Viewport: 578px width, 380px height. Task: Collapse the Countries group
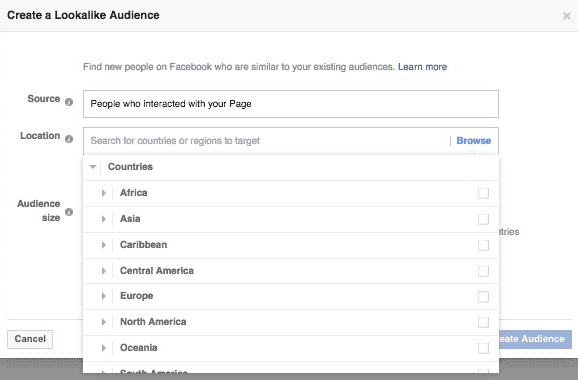(x=93, y=167)
